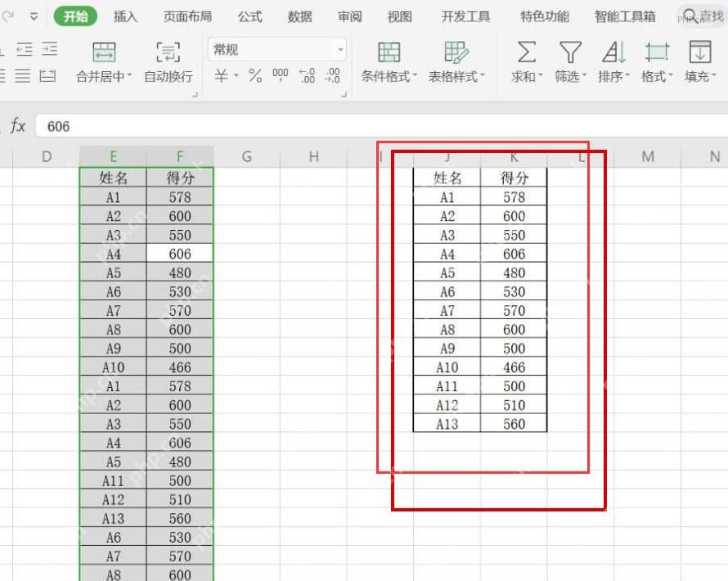Click the 得分 header cell in column K
This screenshot has width=728, height=581.
point(514,178)
